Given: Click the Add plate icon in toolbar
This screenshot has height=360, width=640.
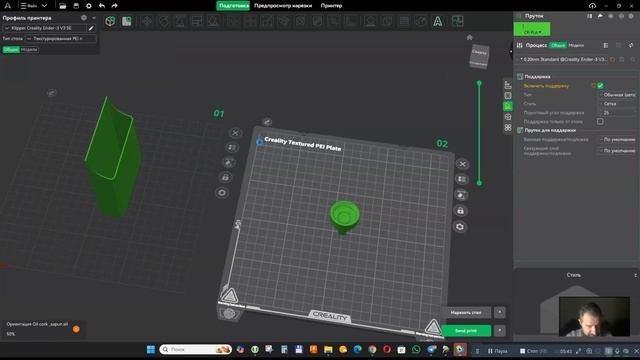Looking at the screenshot, I should [x=127, y=21].
